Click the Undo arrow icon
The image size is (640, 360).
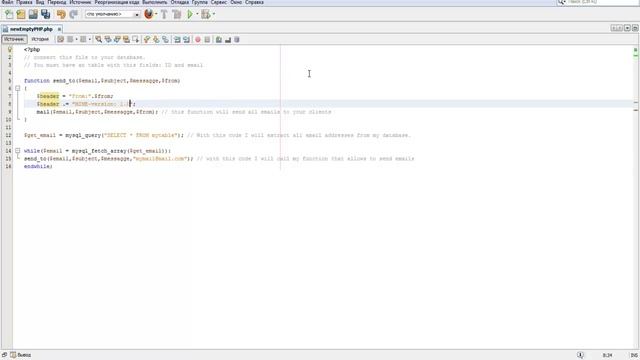tap(61, 14)
